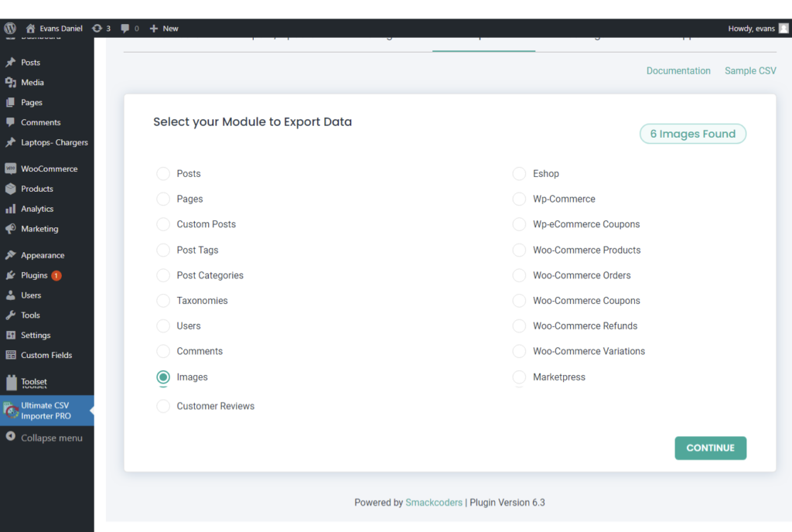Visit the Smackcoders link in footer

434,502
